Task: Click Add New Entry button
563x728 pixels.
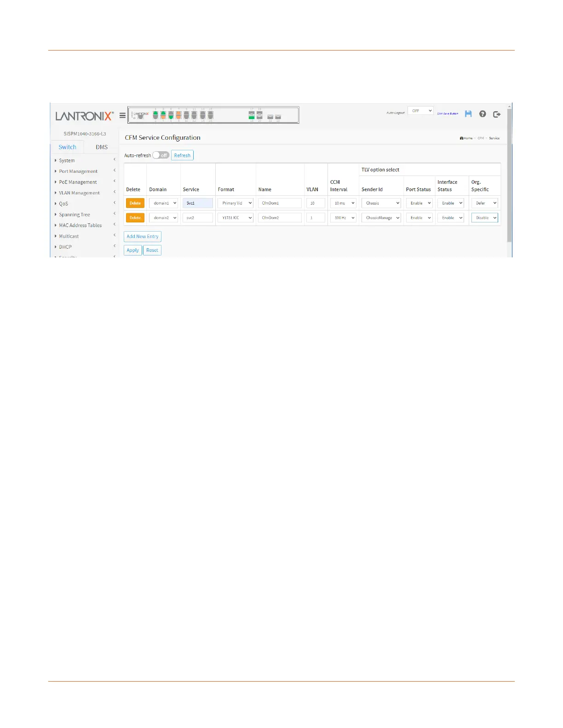Action: coord(143,237)
